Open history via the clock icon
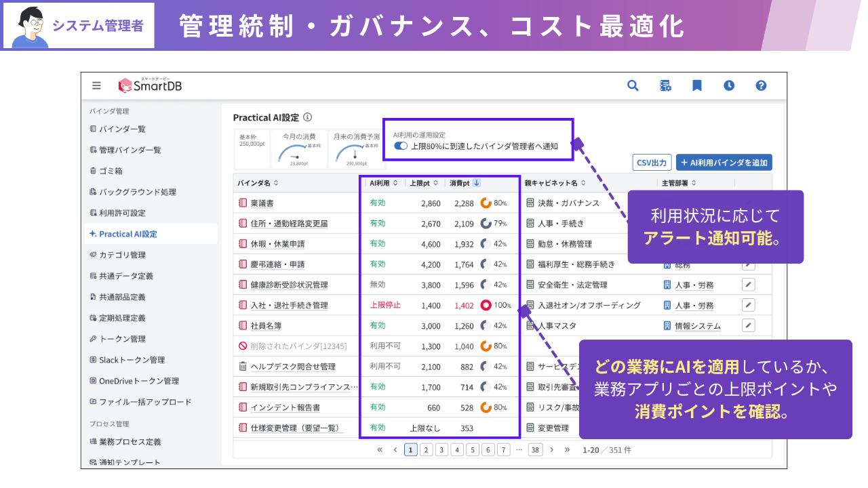868x488 pixels. click(x=729, y=85)
